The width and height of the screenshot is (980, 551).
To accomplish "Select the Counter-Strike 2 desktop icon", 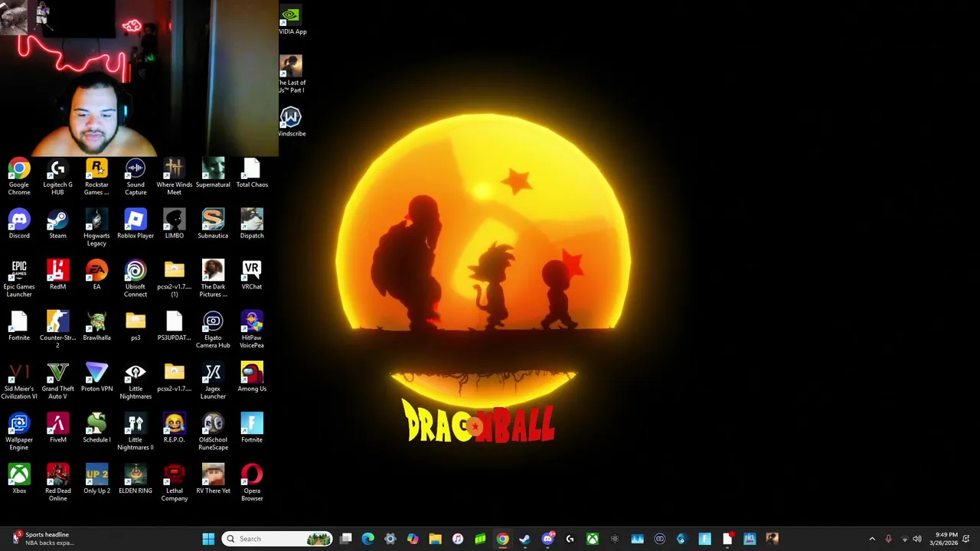I will [57, 329].
